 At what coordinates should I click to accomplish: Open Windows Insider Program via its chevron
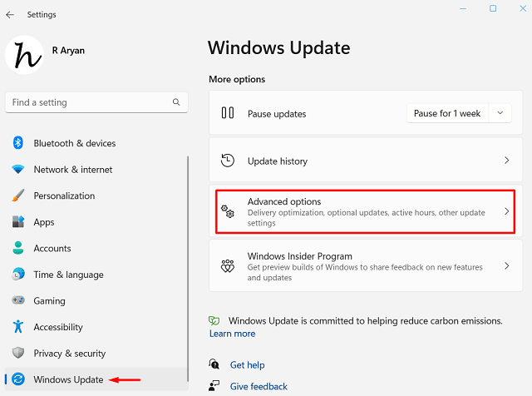point(506,266)
